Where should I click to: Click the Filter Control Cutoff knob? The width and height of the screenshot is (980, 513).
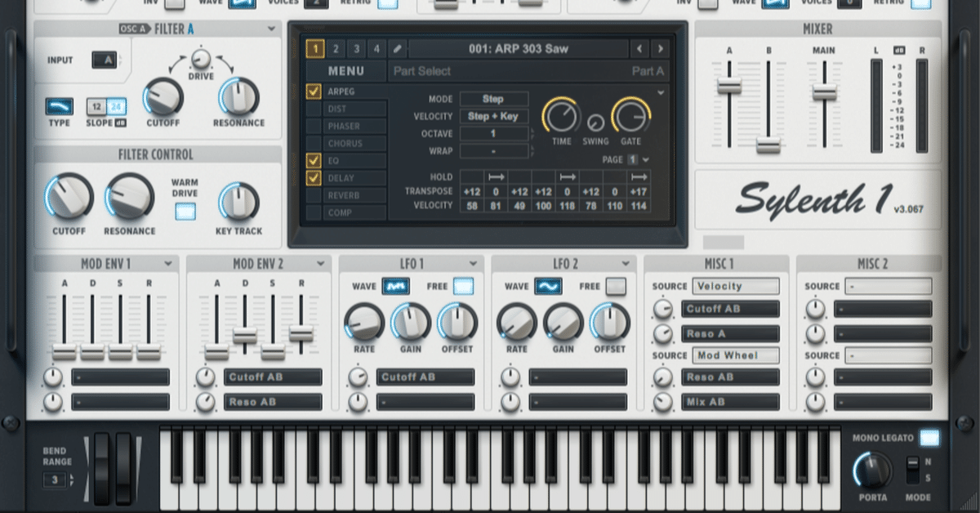69,199
